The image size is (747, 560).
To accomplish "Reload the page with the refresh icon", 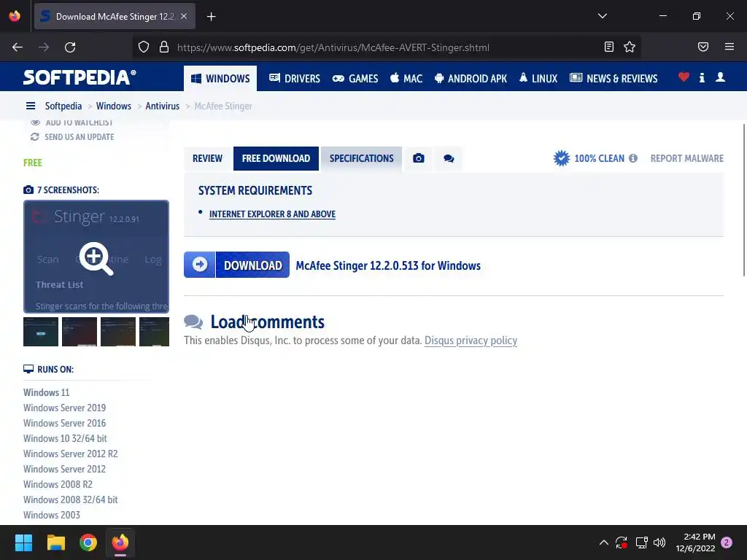I will pos(70,47).
